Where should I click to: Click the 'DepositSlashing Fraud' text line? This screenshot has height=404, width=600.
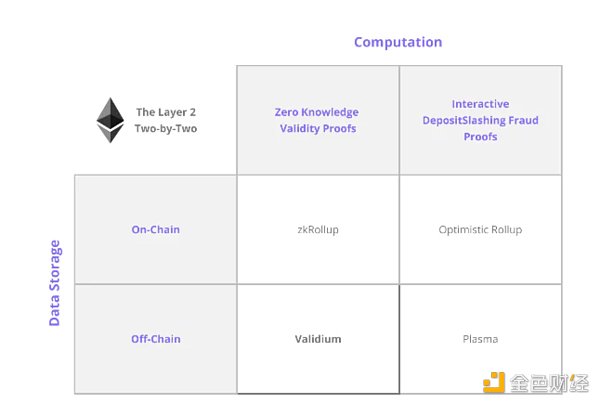(x=480, y=120)
